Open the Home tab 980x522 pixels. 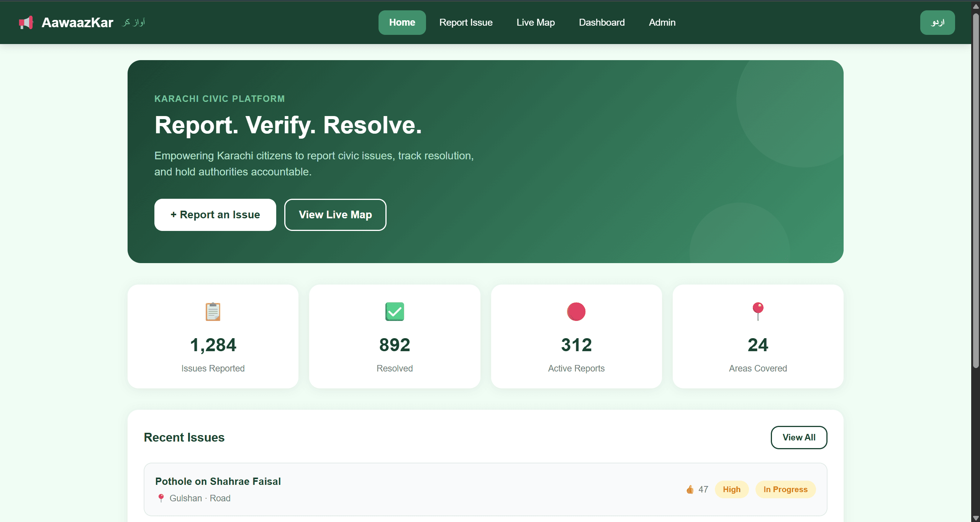point(402,23)
